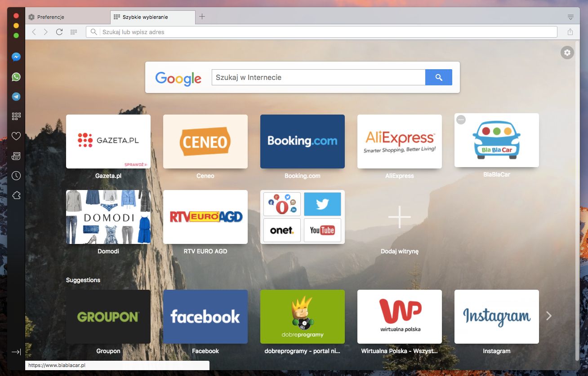Open the Instagram suggestion tile
Screen dimensions: 588x376
coord(497,317)
